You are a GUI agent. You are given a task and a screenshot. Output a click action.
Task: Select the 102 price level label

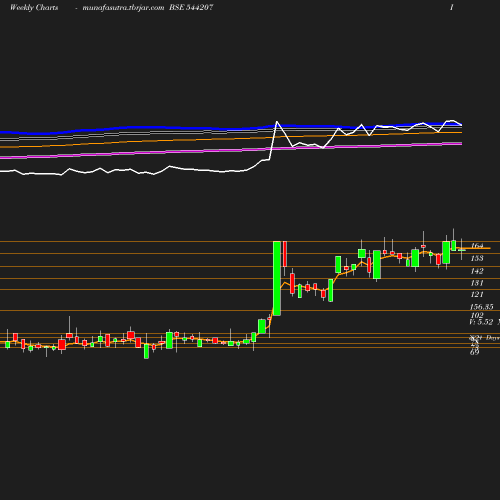coord(477,315)
